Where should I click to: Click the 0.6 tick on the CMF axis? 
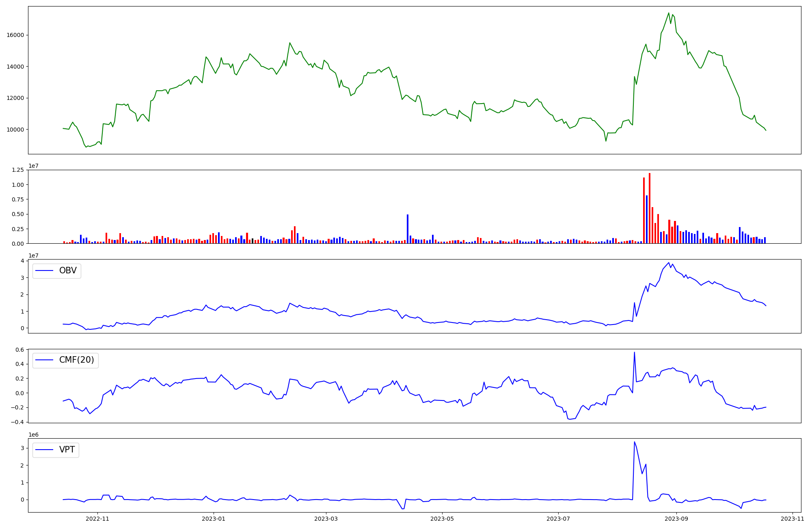(20, 350)
